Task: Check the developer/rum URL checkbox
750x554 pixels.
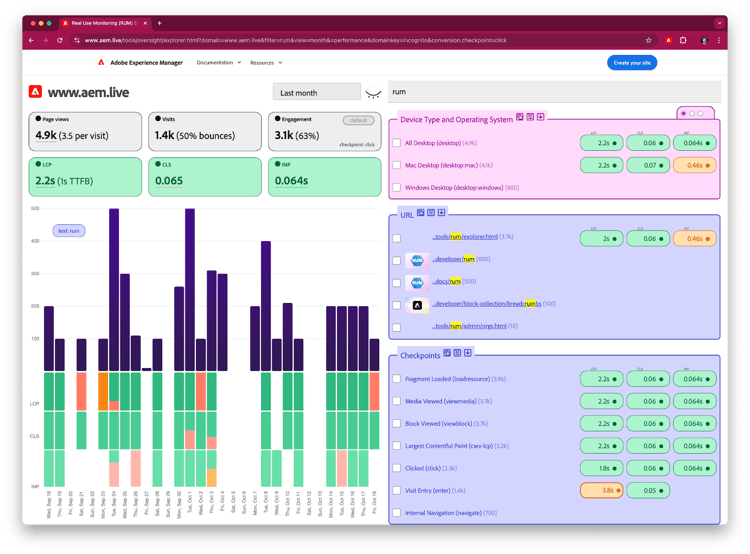Action: click(397, 261)
